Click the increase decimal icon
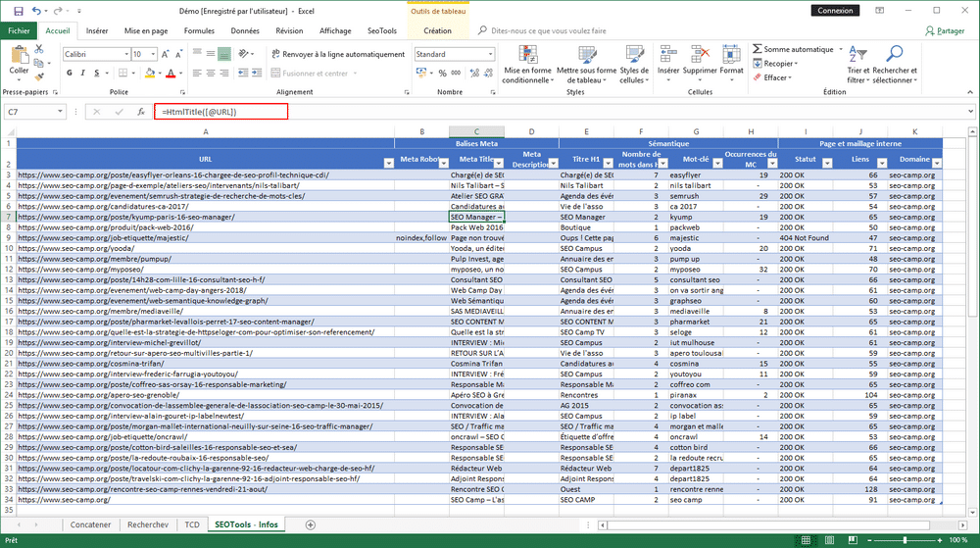 coord(474,74)
